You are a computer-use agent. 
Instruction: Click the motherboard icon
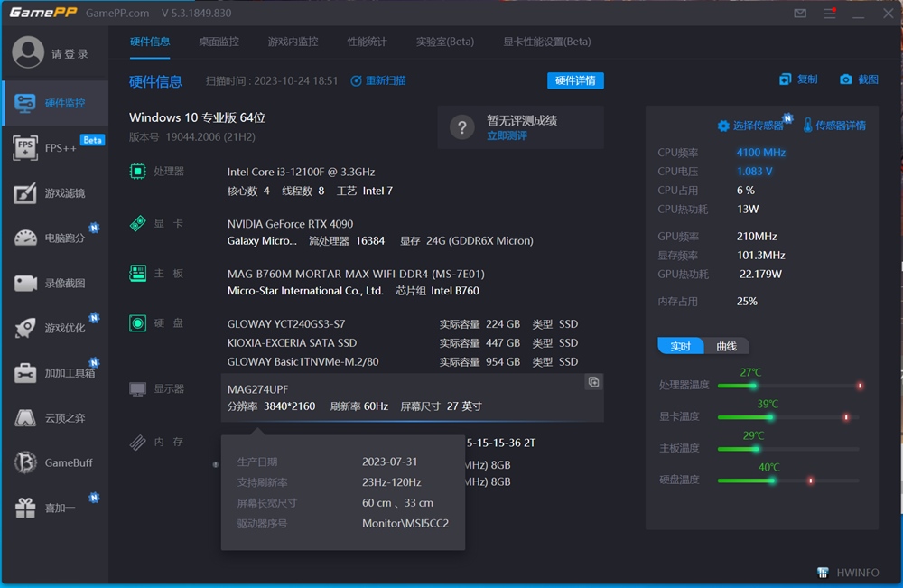(x=137, y=273)
